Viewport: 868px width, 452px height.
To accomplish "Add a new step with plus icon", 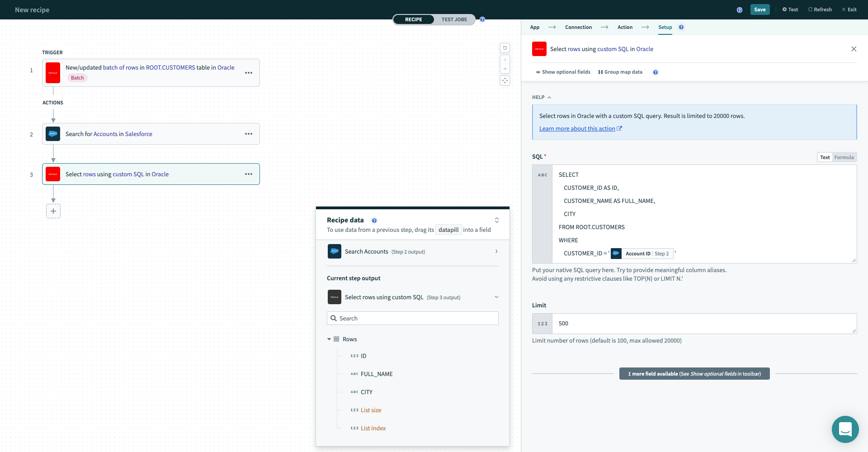I will tap(53, 211).
